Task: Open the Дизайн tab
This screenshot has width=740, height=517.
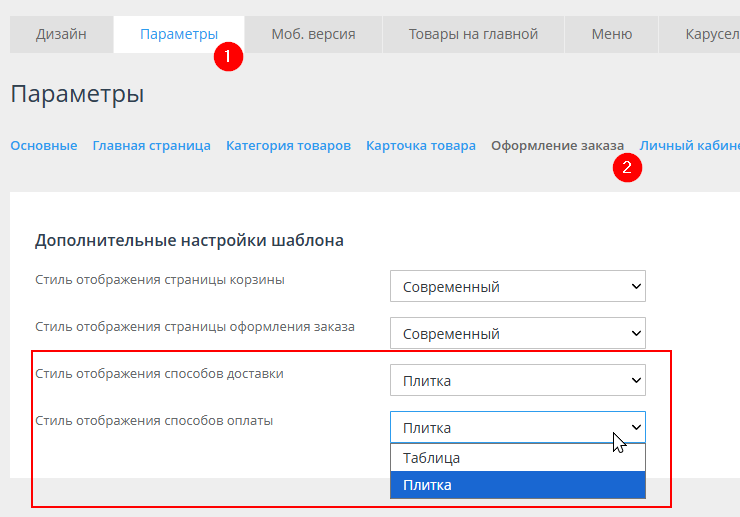Action: tap(61, 34)
